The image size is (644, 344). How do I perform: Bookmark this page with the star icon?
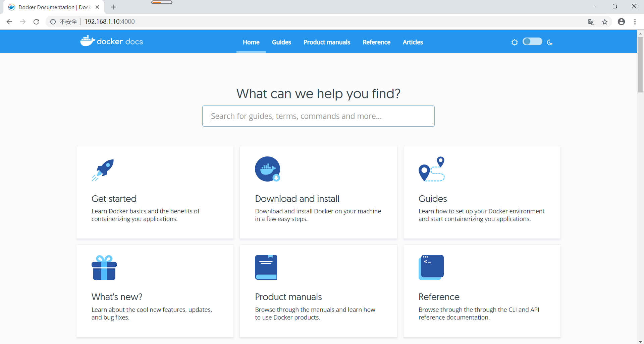[x=605, y=22]
